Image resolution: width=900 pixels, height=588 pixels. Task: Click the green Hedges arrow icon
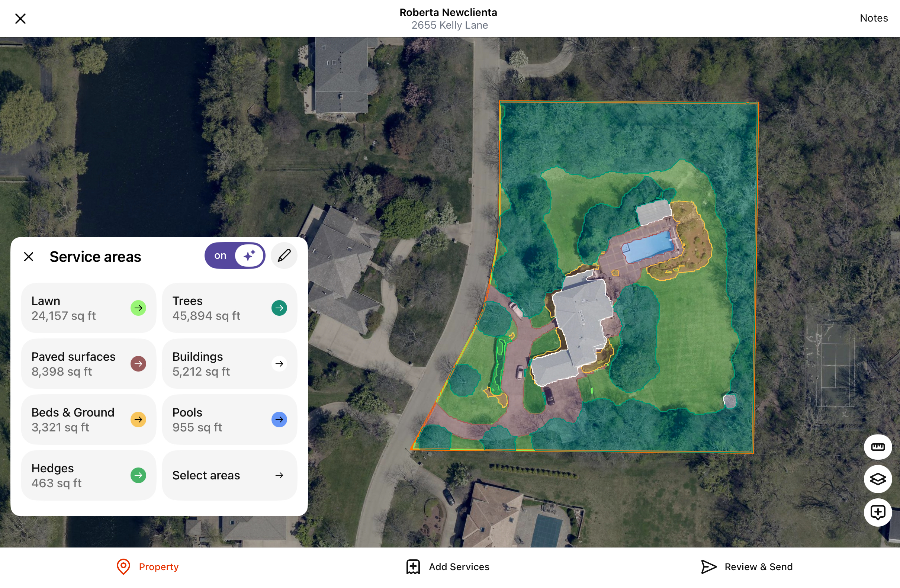pos(138,475)
